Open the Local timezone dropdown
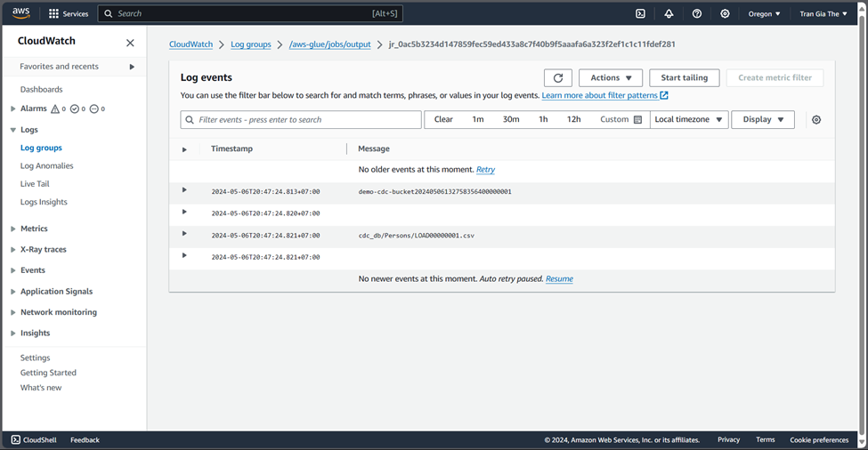The image size is (868, 450). point(689,119)
